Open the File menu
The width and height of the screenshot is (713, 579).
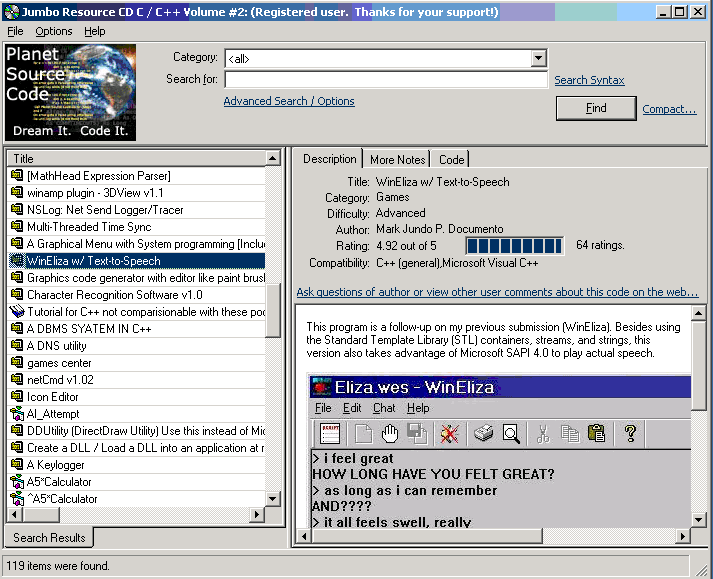[x=15, y=31]
